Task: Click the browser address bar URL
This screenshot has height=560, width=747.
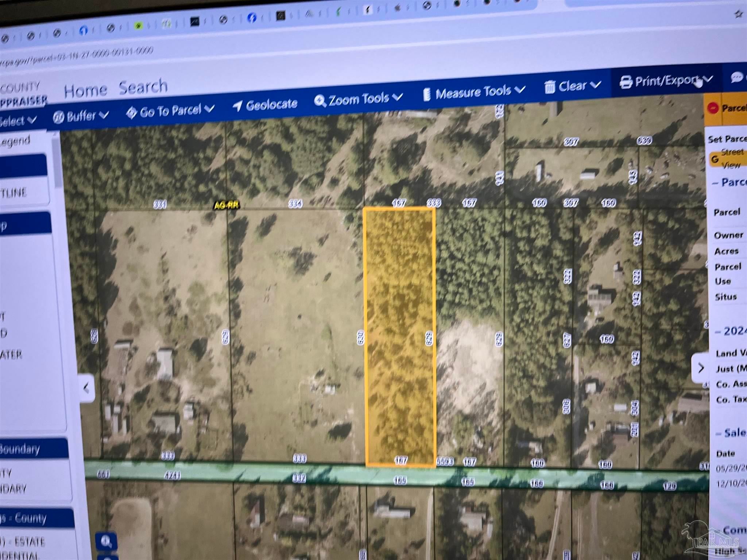Action: [x=76, y=57]
